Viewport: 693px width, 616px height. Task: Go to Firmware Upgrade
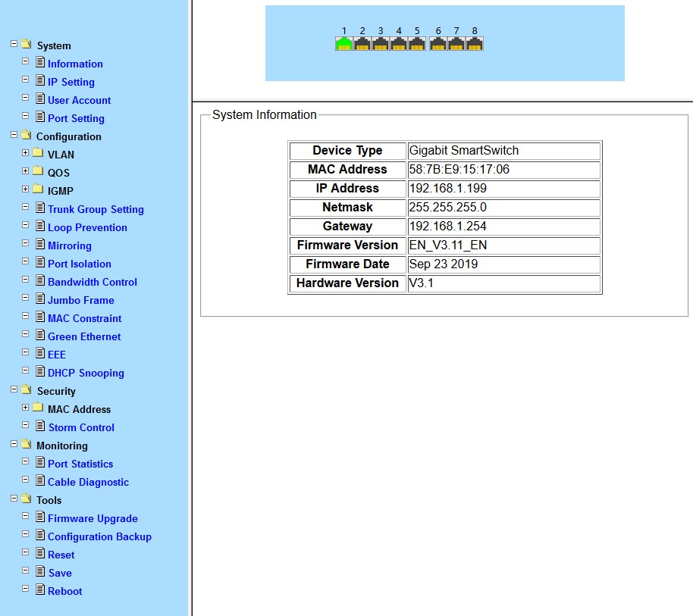coord(93,518)
